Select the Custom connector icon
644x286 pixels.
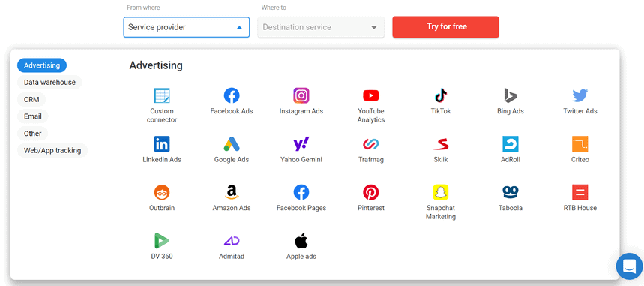162,95
